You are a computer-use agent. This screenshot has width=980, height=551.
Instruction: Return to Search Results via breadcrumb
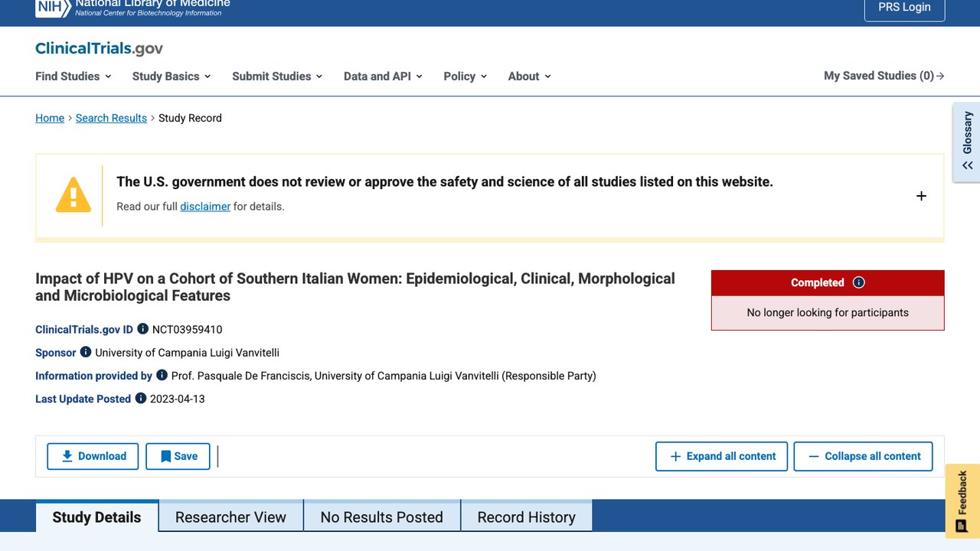tap(111, 118)
